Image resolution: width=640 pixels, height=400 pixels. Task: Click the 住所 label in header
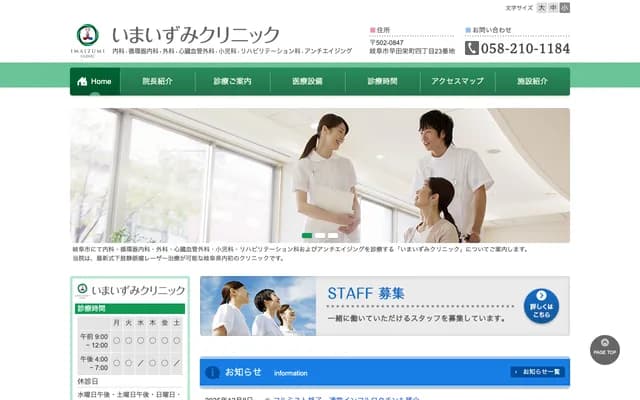(x=383, y=30)
